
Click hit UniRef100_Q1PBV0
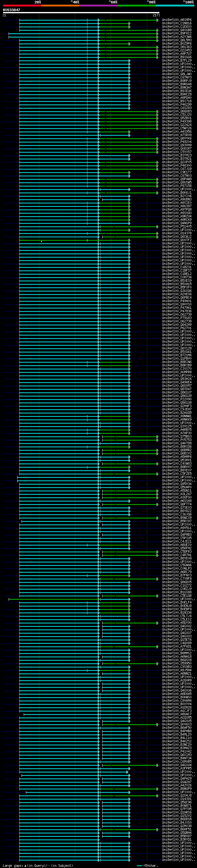click(177, 358)
